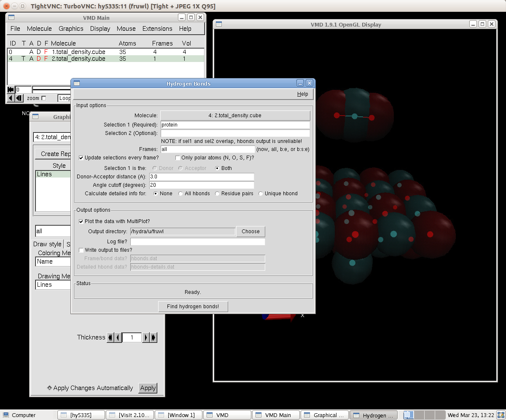Jump to the first animation frame
The height and width of the screenshot is (420, 506).
coord(11,89)
